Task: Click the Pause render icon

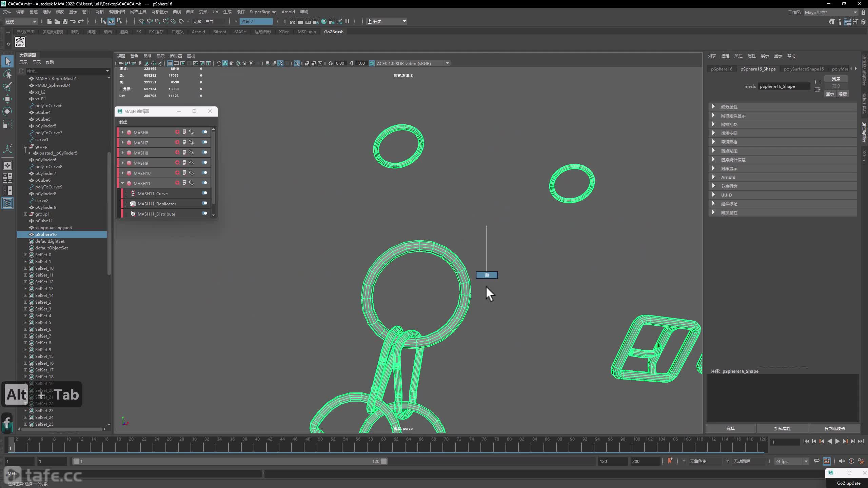Action: [347, 21]
